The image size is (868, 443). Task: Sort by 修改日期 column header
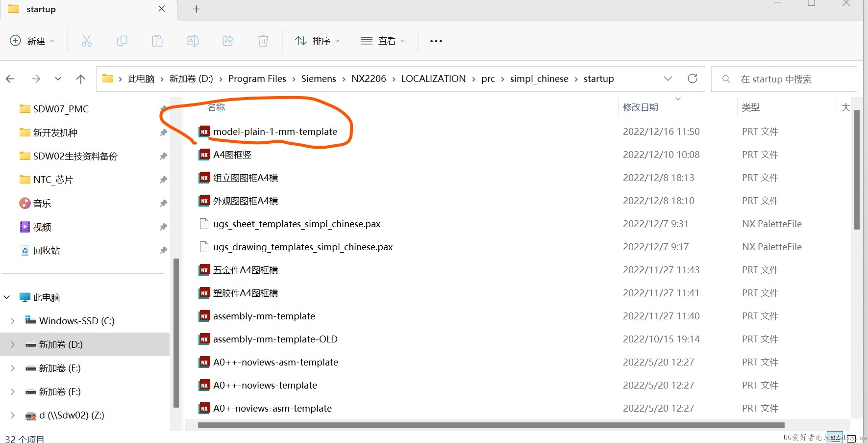[640, 107]
